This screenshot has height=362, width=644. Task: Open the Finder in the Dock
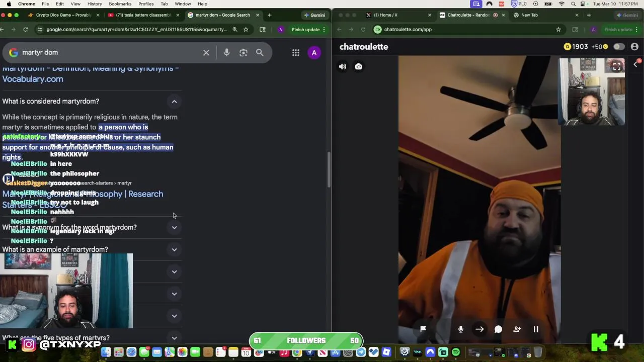pyautogui.click(x=106, y=352)
